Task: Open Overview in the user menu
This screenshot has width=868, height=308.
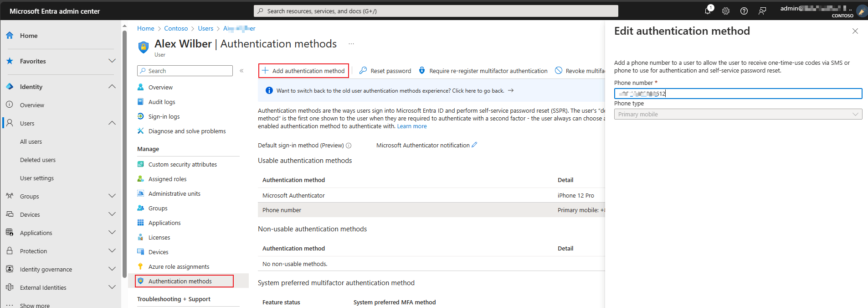Action: (x=160, y=87)
